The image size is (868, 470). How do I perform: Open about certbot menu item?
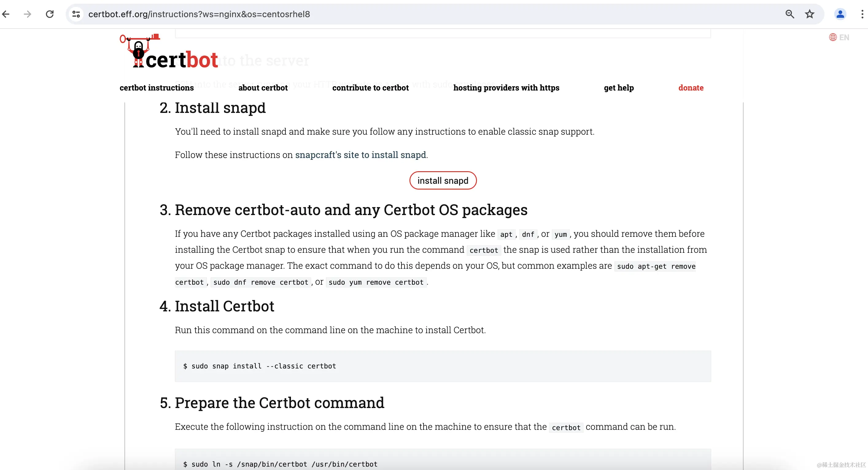click(x=263, y=88)
